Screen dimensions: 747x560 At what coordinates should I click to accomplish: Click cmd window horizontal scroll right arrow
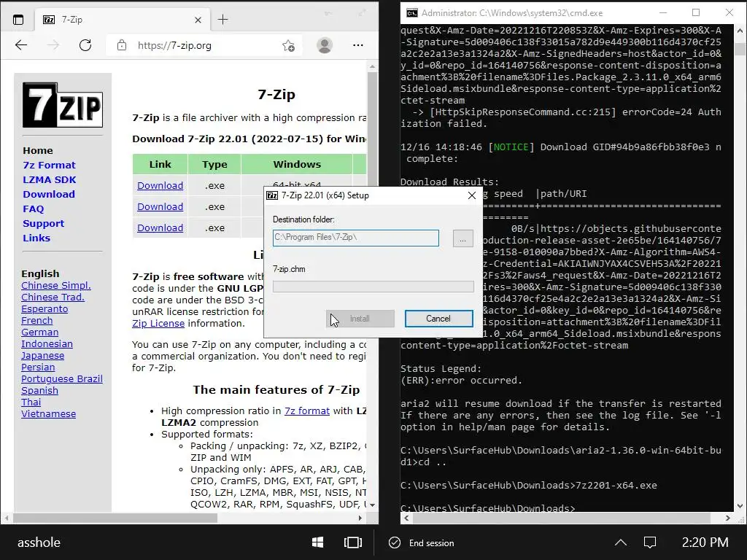727,518
